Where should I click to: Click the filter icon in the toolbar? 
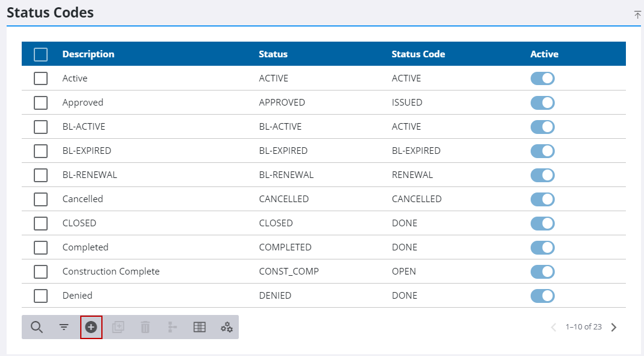pyautogui.click(x=64, y=327)
